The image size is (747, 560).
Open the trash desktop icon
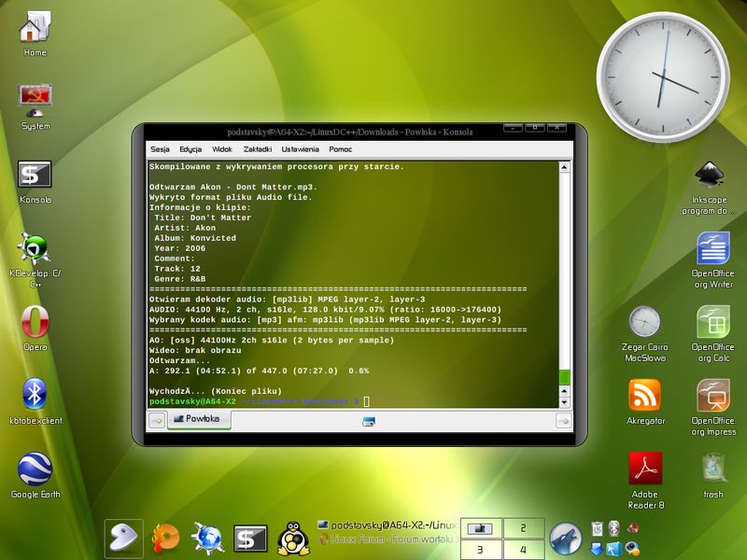[x=713, y=475]
